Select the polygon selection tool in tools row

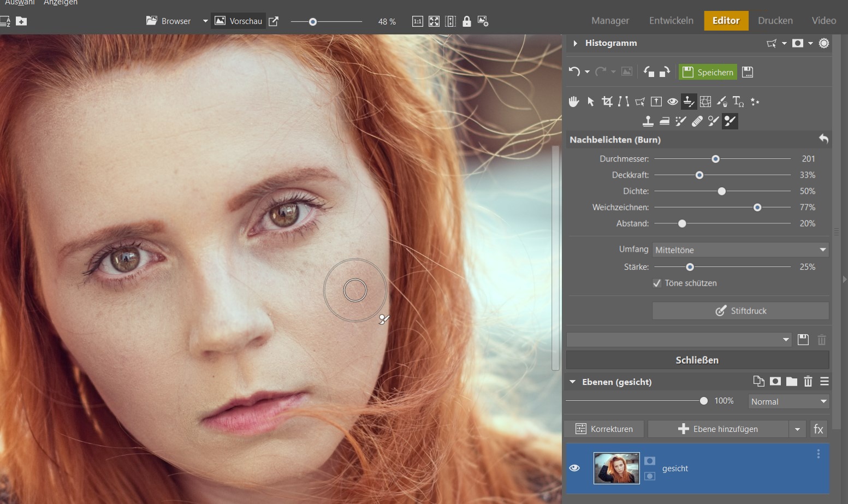(x=640, y=102)
